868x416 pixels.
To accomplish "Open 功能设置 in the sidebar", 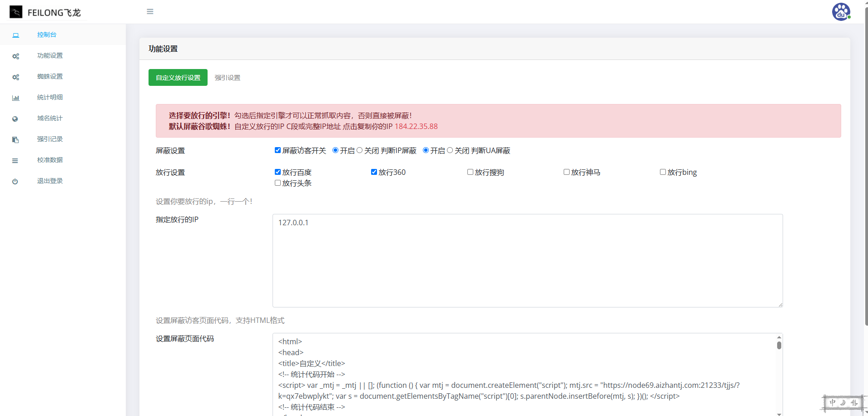I will pos(50,55).
